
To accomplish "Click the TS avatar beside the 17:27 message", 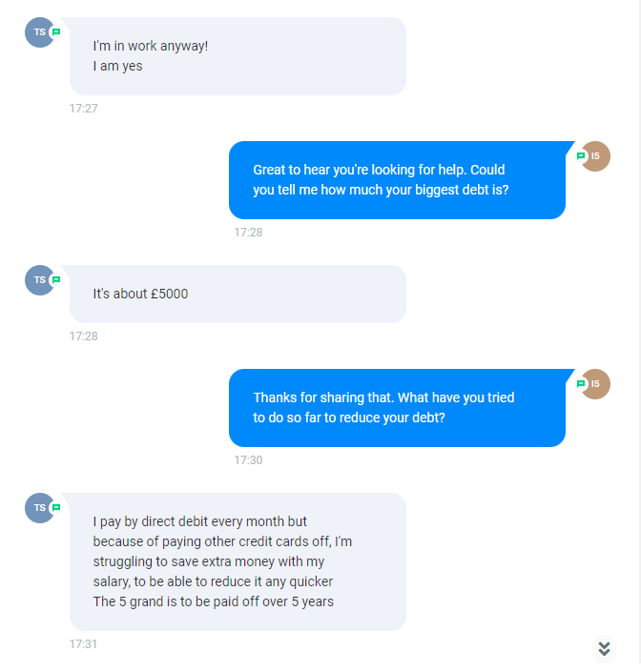I will coord(40,32).
